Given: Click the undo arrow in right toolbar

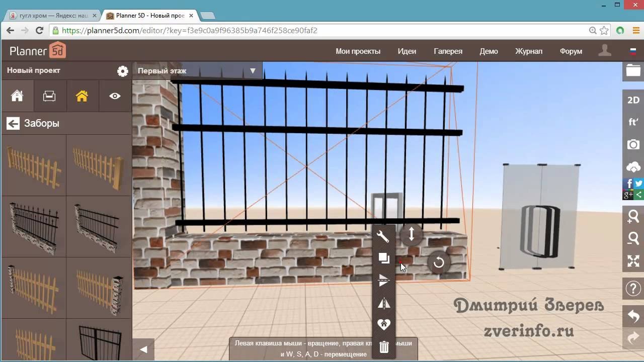Looking at the screenshot, I should coord(633,316).
